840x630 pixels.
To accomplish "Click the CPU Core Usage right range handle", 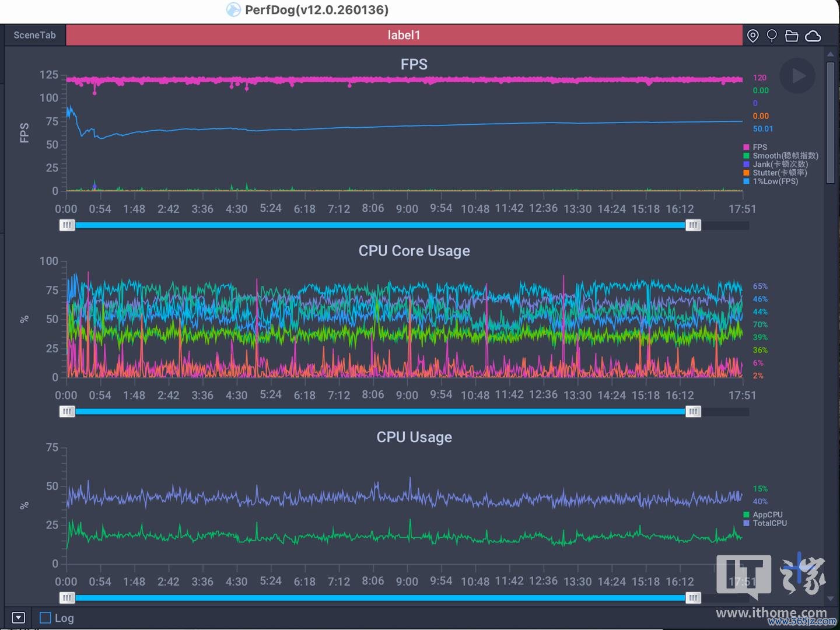I will [x=693, y=412].
